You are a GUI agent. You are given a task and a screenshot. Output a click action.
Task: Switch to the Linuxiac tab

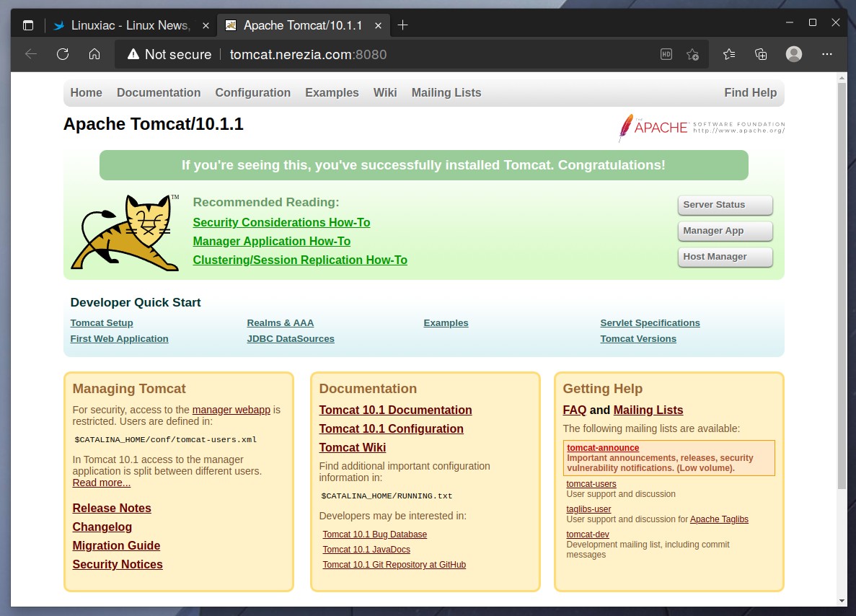coord(131,25)
